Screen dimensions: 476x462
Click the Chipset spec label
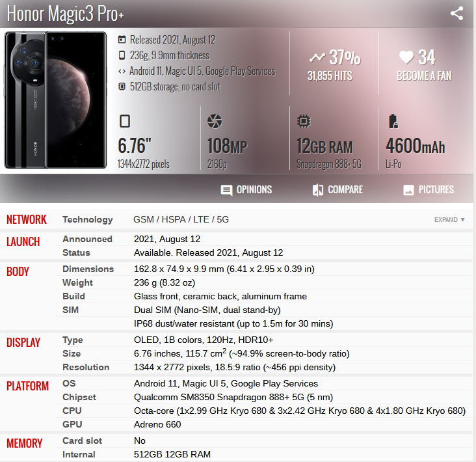click(79, 397)
